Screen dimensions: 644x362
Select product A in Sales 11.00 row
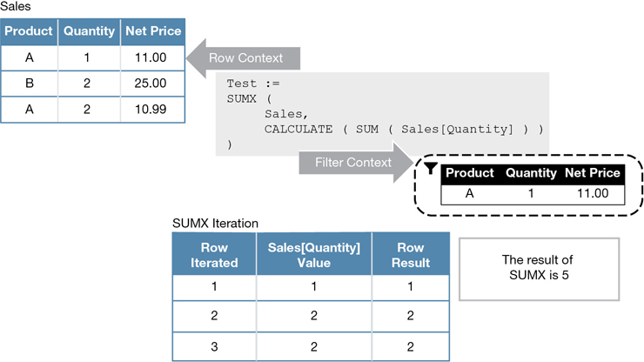click(30, 57)
